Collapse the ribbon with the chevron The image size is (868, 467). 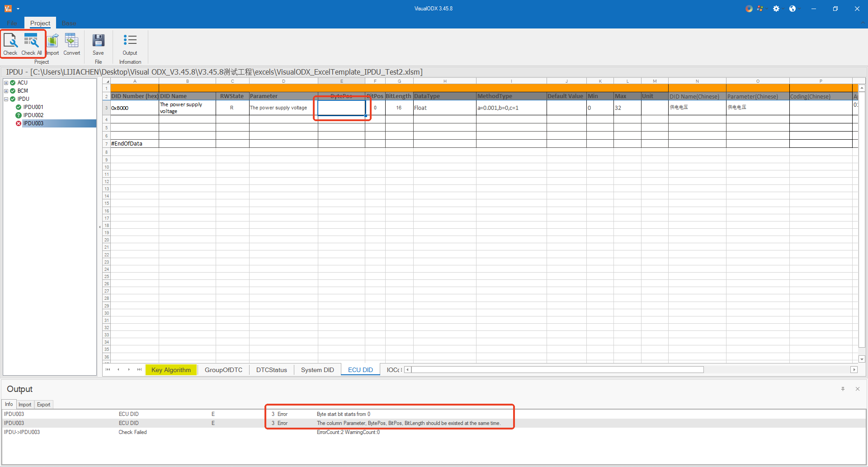[x=863, y=23]
